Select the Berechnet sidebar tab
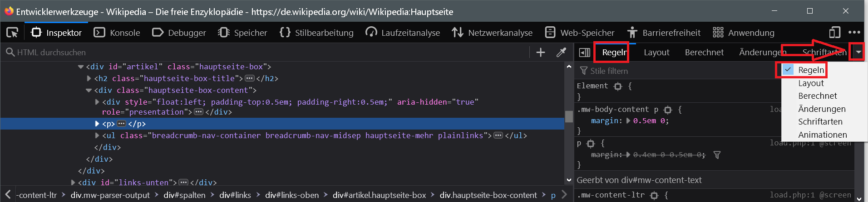868x202 pixels. click(x=704, y=53)
